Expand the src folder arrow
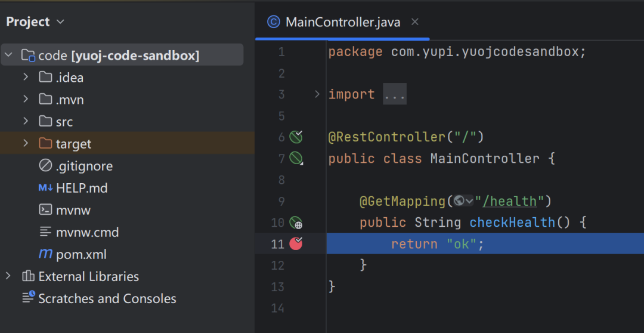Viewport: 644px width, 333px height. 26,121
